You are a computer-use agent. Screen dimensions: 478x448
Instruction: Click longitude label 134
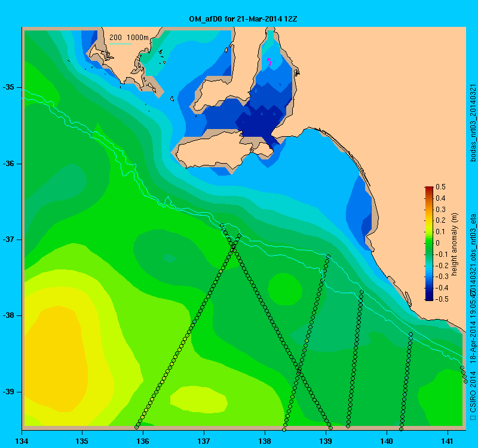(22, 441)
